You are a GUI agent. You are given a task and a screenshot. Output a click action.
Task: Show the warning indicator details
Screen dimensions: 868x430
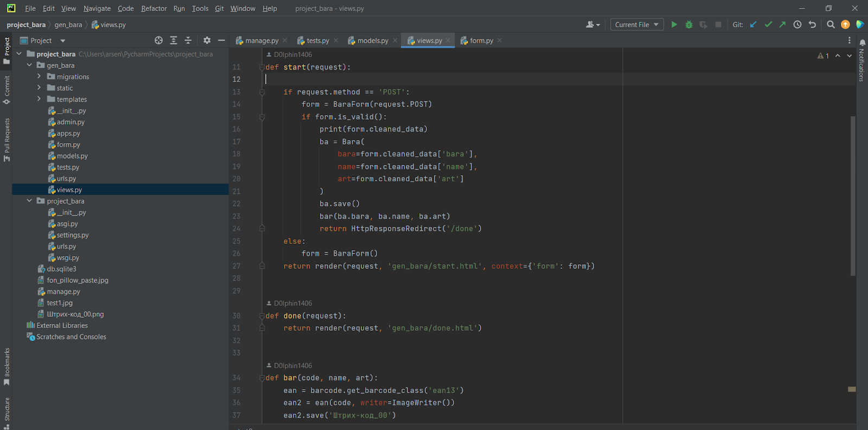[x=823, y=56]
